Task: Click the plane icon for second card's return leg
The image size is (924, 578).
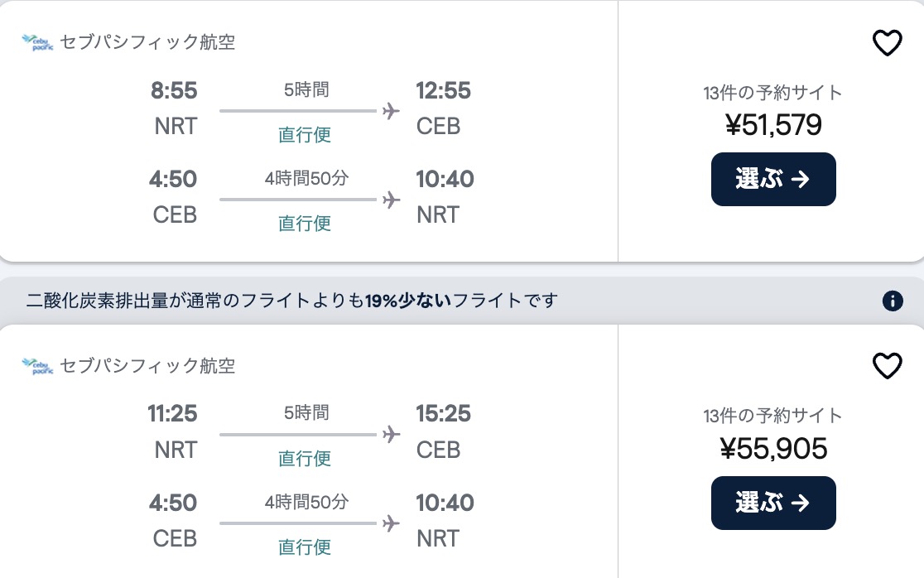Action: [391, 523]
